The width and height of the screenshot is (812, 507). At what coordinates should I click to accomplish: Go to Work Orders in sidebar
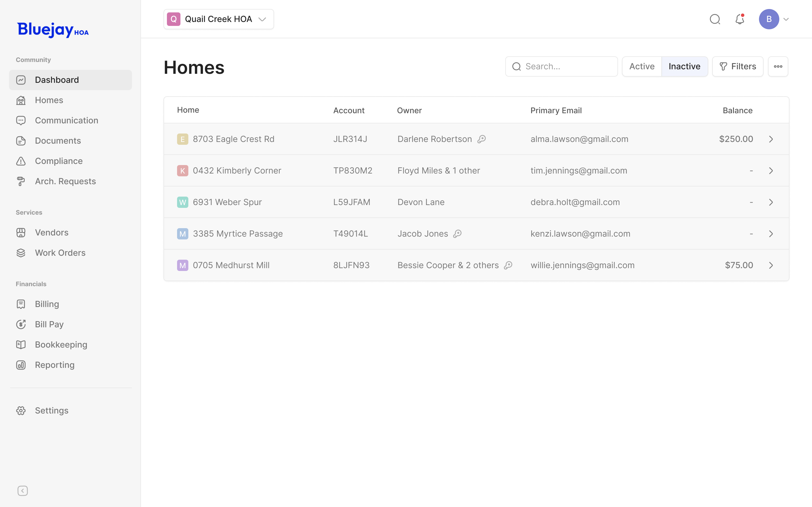click(60, 253)
